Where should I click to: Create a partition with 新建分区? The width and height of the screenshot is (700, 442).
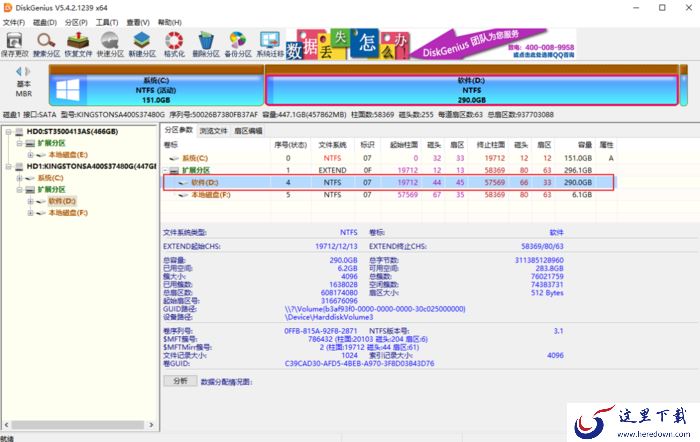pos(142,45)
